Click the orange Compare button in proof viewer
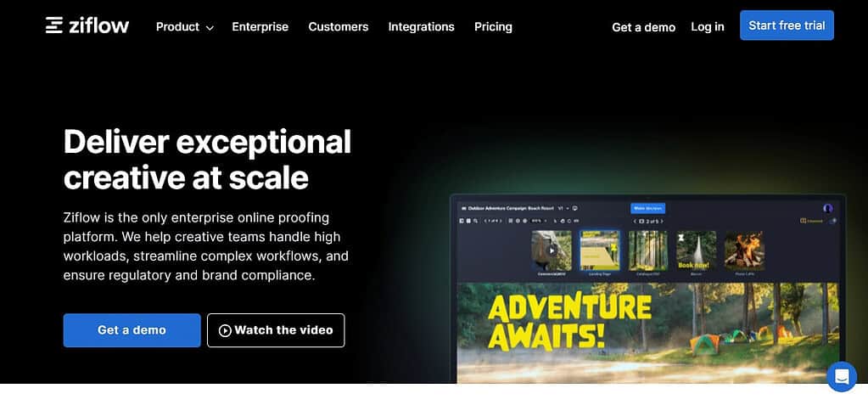868x405 pixels. click(811, 221)
